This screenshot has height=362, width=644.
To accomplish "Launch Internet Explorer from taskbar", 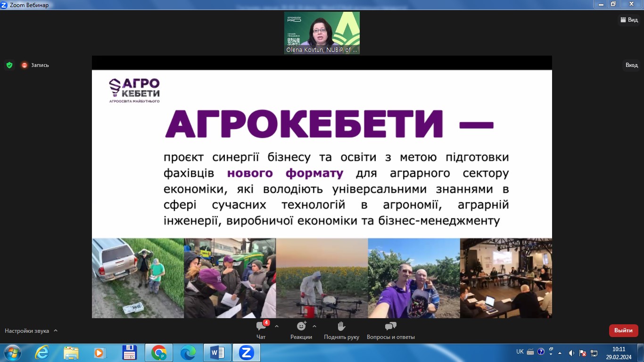I will click(42, 353).
